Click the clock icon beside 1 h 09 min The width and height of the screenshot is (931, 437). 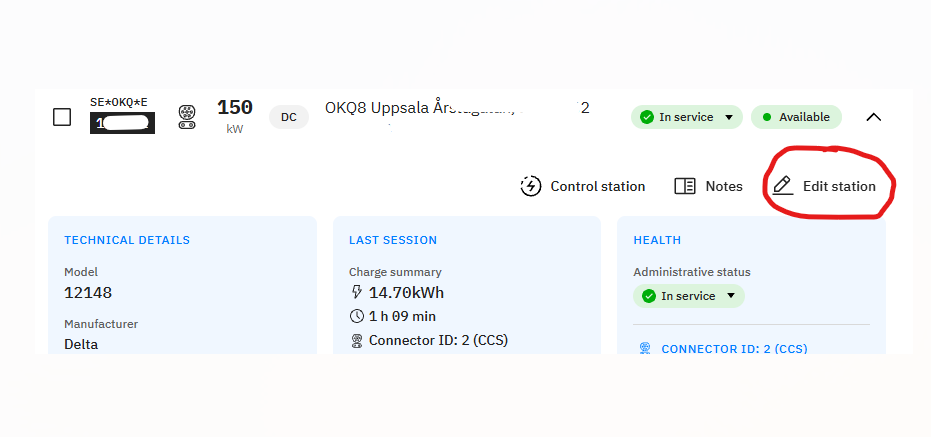pyautogui.click(x=357, y=316)
